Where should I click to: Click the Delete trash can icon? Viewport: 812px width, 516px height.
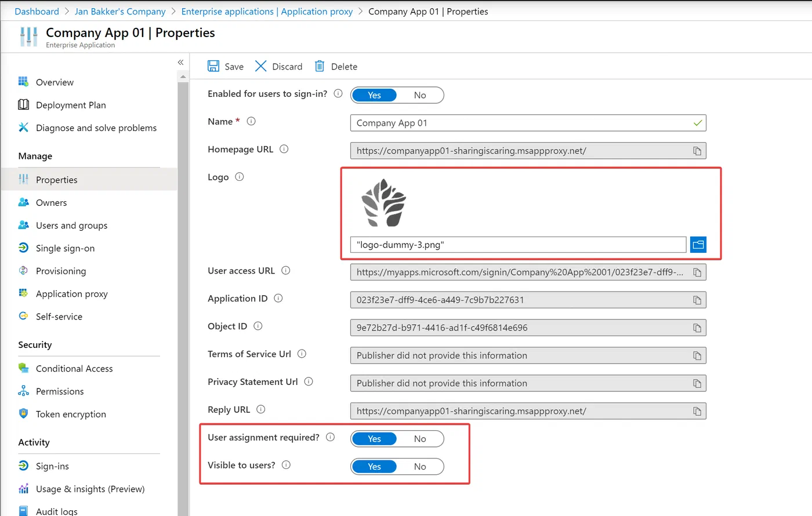pos(320,66)
